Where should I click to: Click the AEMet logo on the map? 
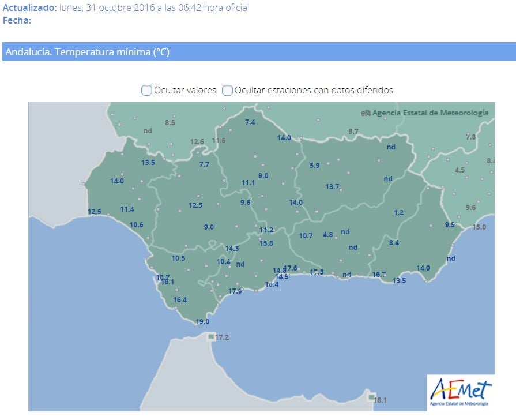point(460,392)
